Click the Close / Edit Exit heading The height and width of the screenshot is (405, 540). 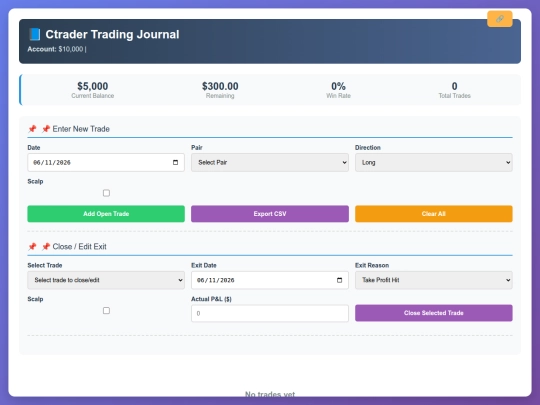(x=80, y=247)
